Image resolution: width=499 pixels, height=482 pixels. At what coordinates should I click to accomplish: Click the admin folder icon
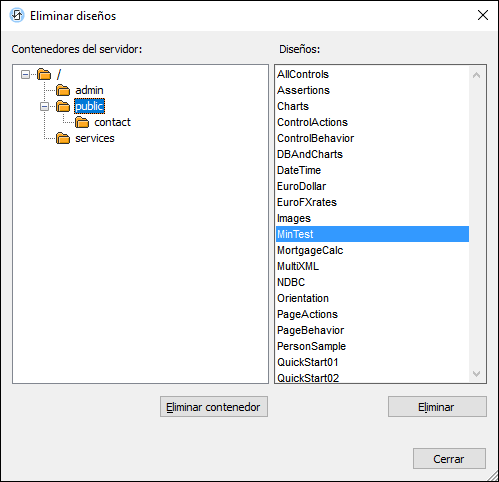pos(63,90)
